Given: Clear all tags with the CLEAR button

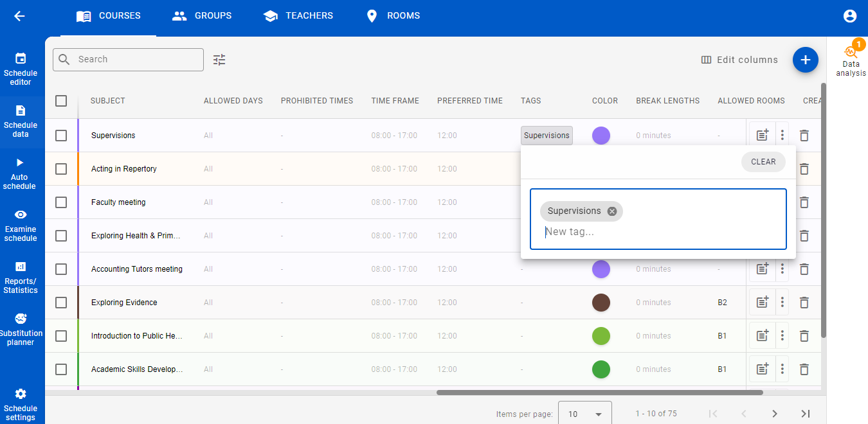Looking at the screenshot, I should 763,162.
